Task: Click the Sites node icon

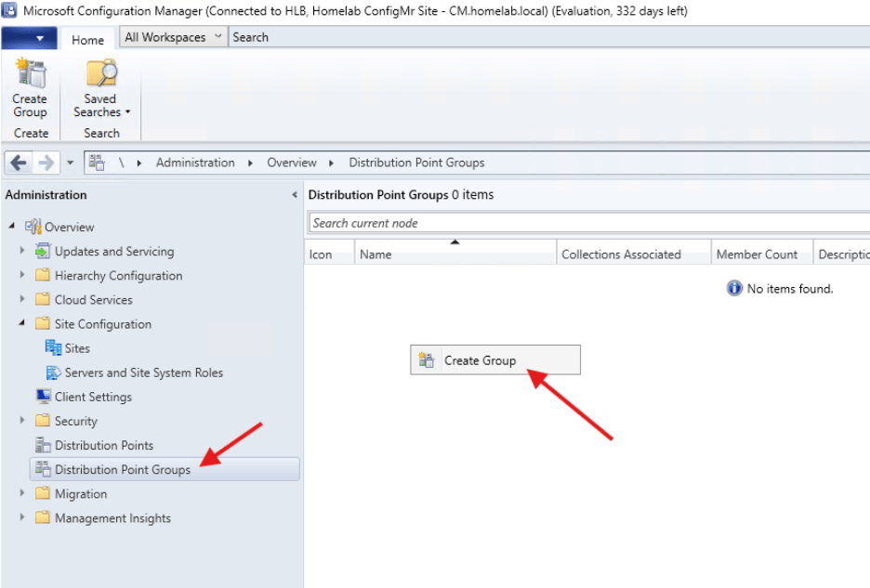Action: pos(56,347)
